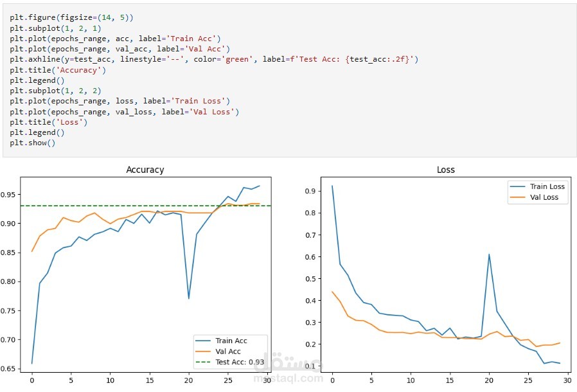This screenshot has height=392, width=577.
Task: Click the 0.95 y-axis label on Accuracy chart
Action: (x=8, y=194)
